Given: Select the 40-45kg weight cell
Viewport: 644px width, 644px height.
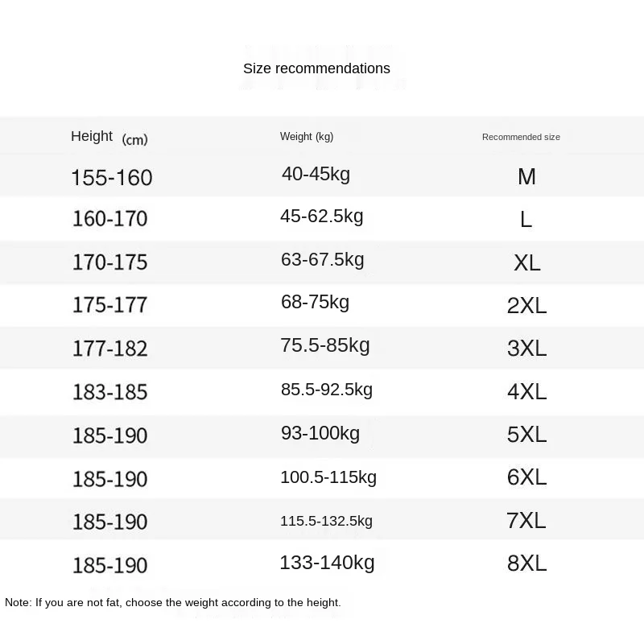Looking at the screenshot, I should (x=316, y=174).
